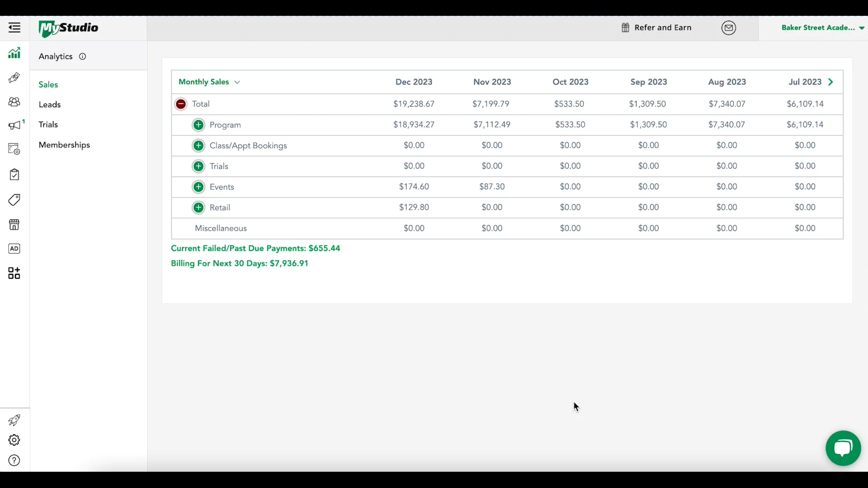This screenshot has height=488, width=868.
Task: Select the Trials menu item in sidebar
Action: point(48,124)
